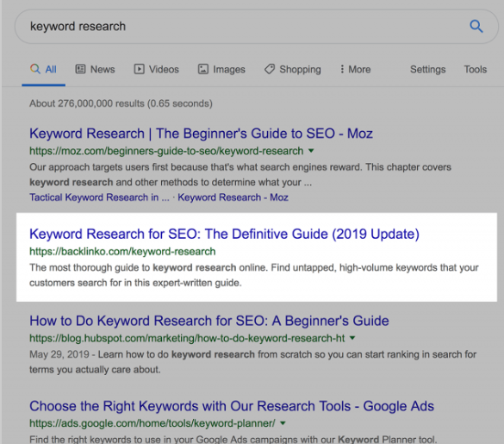
Task: Click 'Find the right keywords' snippet text
Action: point(233,439)
